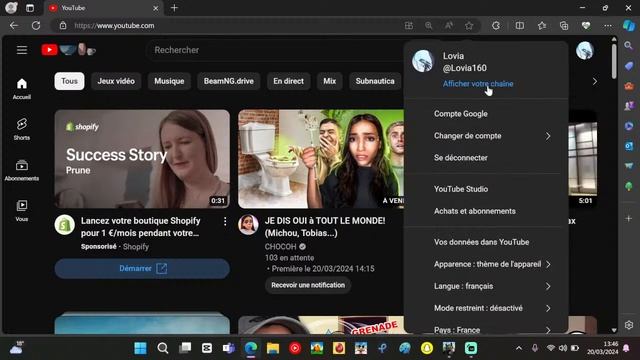This screenshot has height=360, width=640.
Task: Open the CHOCOH channel name link
Action: coord(280,247)
